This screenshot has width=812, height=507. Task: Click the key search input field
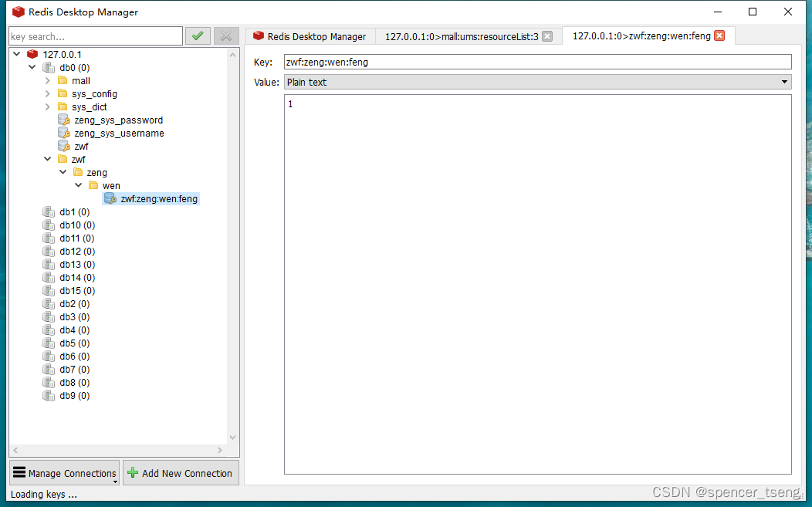coord(96,36)
